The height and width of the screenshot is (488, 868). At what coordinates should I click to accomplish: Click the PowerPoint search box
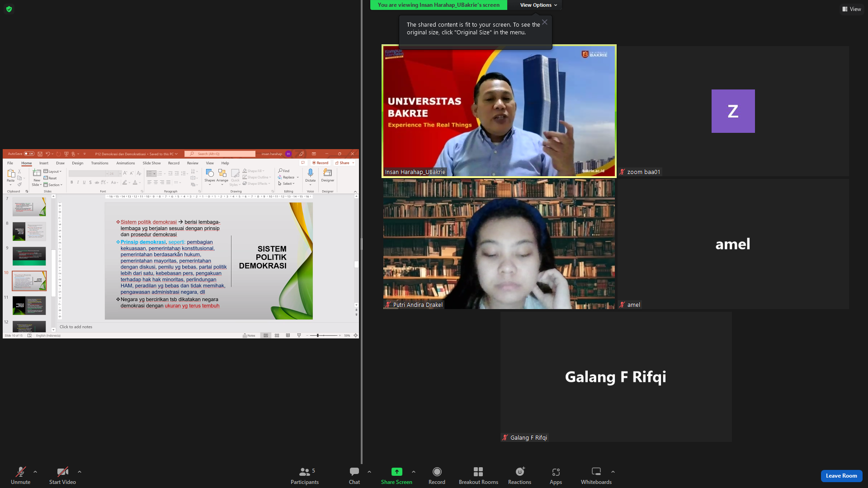tap(220, 154)
